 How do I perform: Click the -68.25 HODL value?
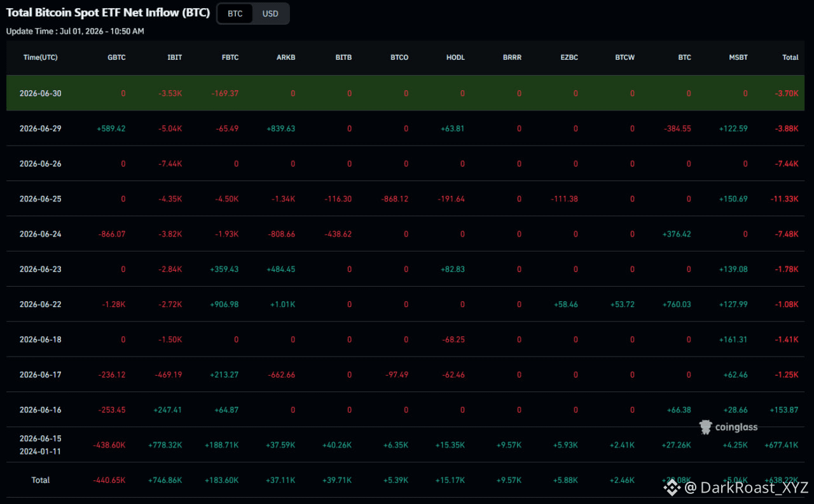pyautogui.click(x=453, y=339)
